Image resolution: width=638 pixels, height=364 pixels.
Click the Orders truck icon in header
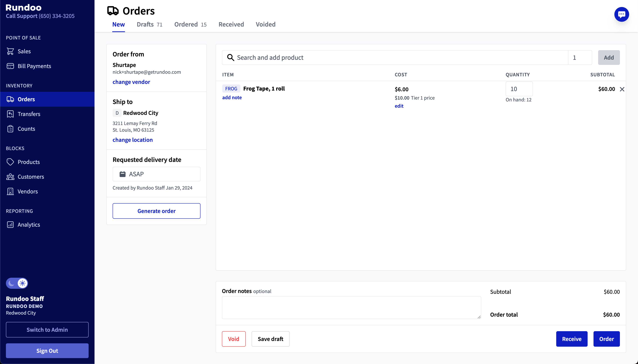(x=113, y=11)
